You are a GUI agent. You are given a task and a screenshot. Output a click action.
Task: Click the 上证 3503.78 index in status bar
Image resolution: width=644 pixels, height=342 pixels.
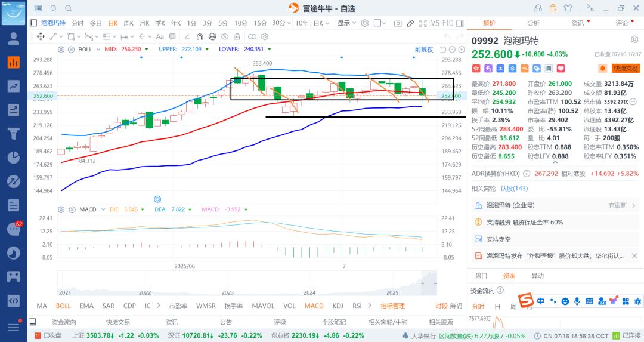coord(116,335)
